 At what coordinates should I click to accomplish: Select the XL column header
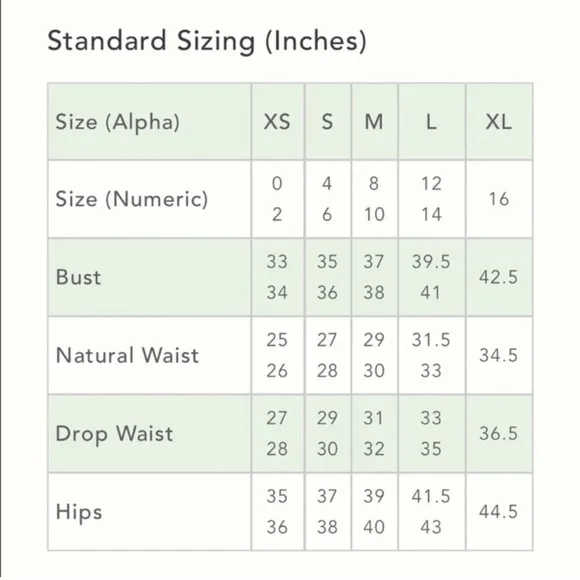[499, 122]
